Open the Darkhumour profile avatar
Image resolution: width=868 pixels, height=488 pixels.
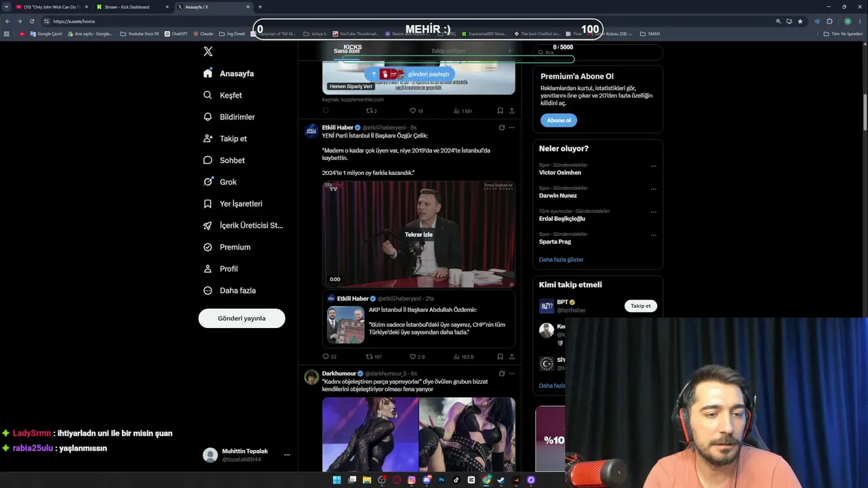[311, 377]
